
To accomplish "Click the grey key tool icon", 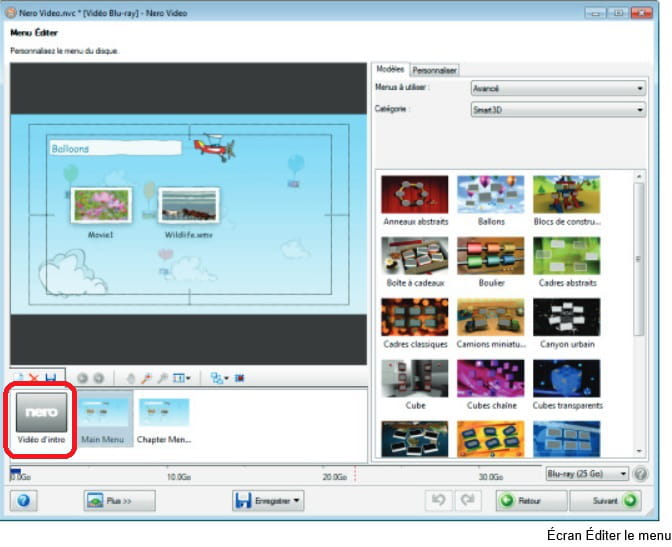I will pos(163,378).
